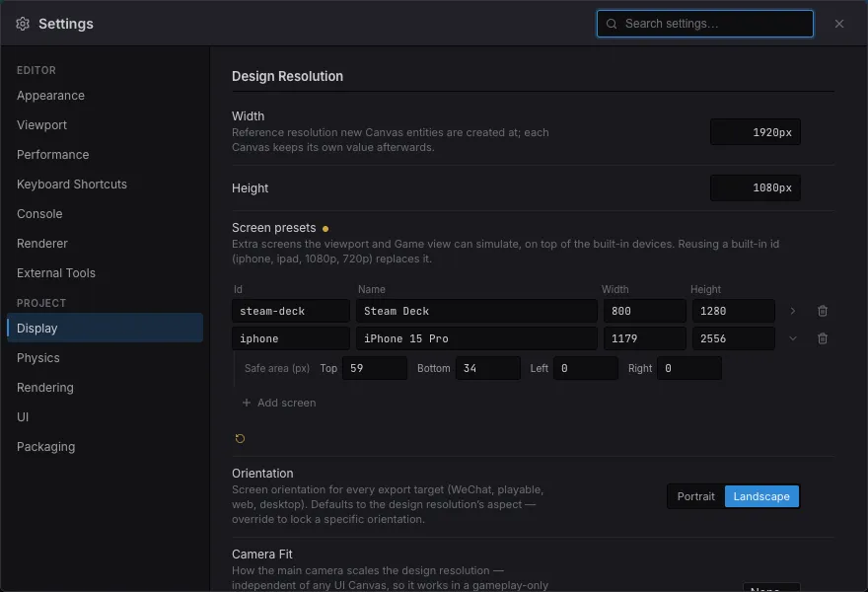This screenshot has width=868, height=592.
Task: Open Rendering project settings
Action: click(105, 387)
